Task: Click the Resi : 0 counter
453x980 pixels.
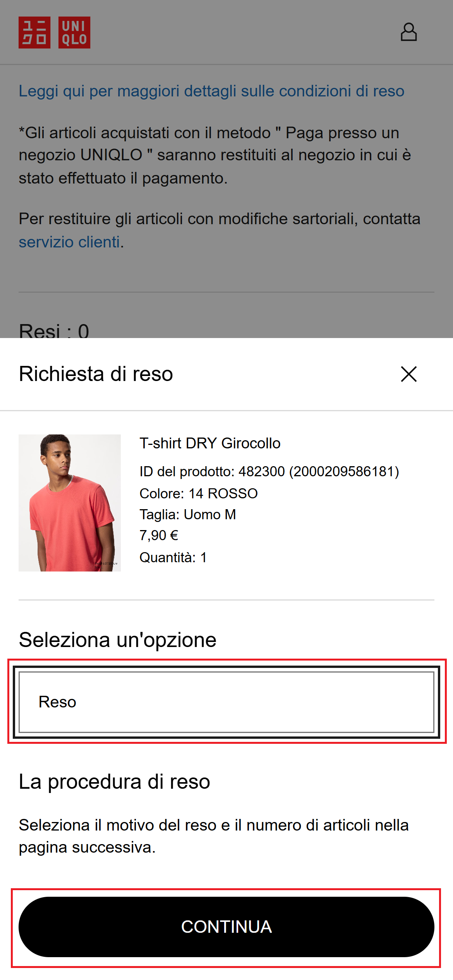Action: [54, 331]
